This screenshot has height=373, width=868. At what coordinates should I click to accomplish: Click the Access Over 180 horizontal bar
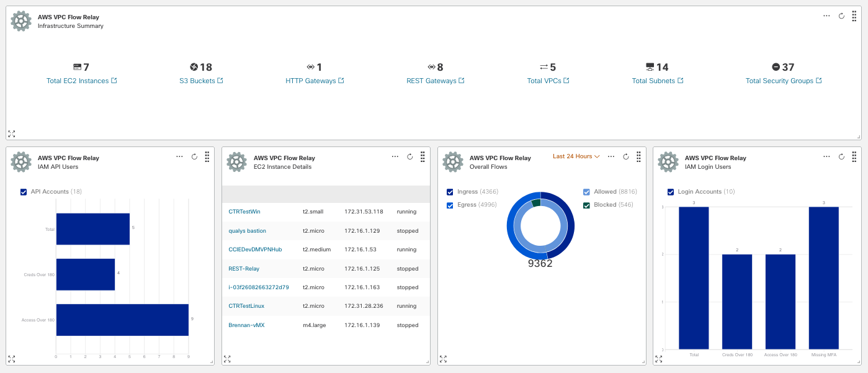[x=122, y=320]
